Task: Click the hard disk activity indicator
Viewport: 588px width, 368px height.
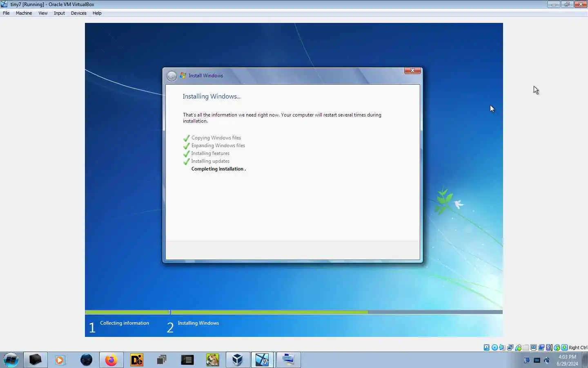Action: 487,348
